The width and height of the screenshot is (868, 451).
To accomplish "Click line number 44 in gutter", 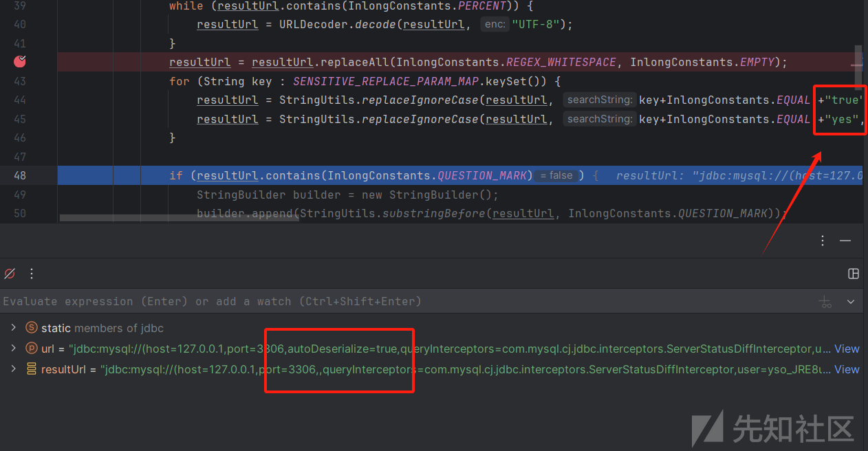I will (20, 100).
